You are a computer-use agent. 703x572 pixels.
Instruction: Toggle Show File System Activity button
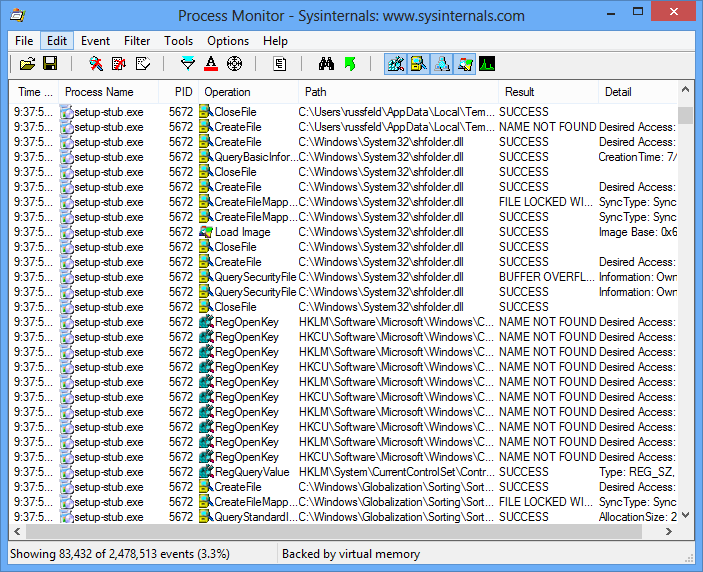(x=419, y=64)
